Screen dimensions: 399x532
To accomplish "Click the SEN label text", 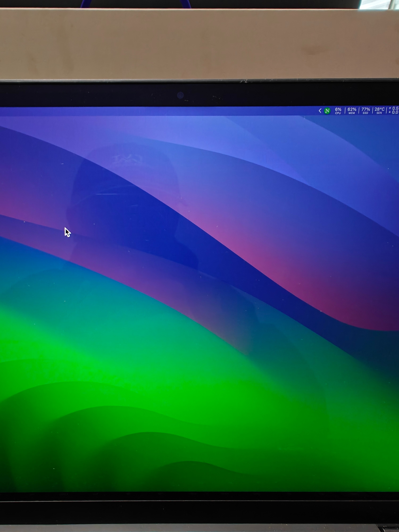I will pos(379,113).
